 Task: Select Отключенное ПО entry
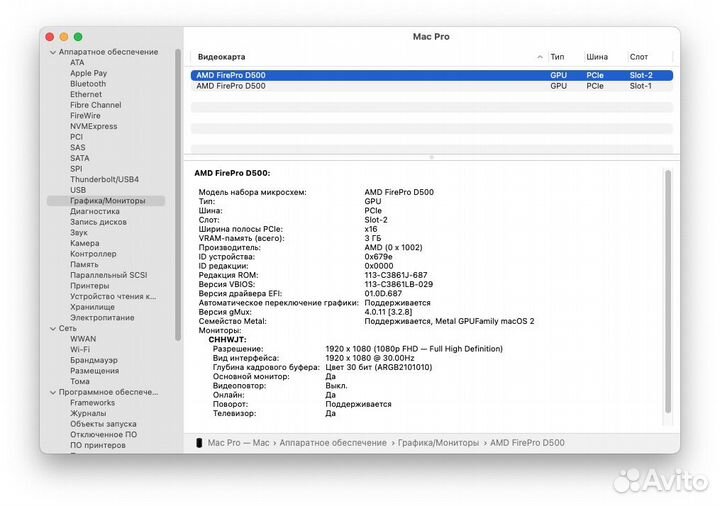pyautogui.click(x=103, y=434)
